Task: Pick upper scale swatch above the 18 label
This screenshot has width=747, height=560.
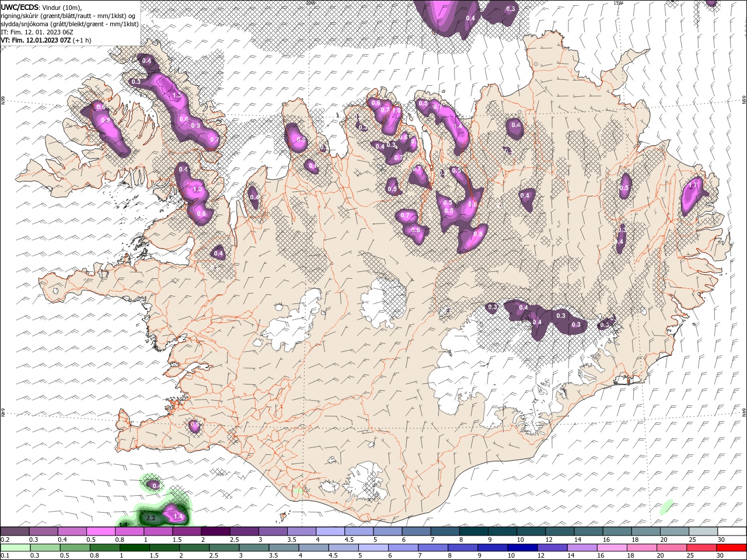Action: tap(645, 531)
